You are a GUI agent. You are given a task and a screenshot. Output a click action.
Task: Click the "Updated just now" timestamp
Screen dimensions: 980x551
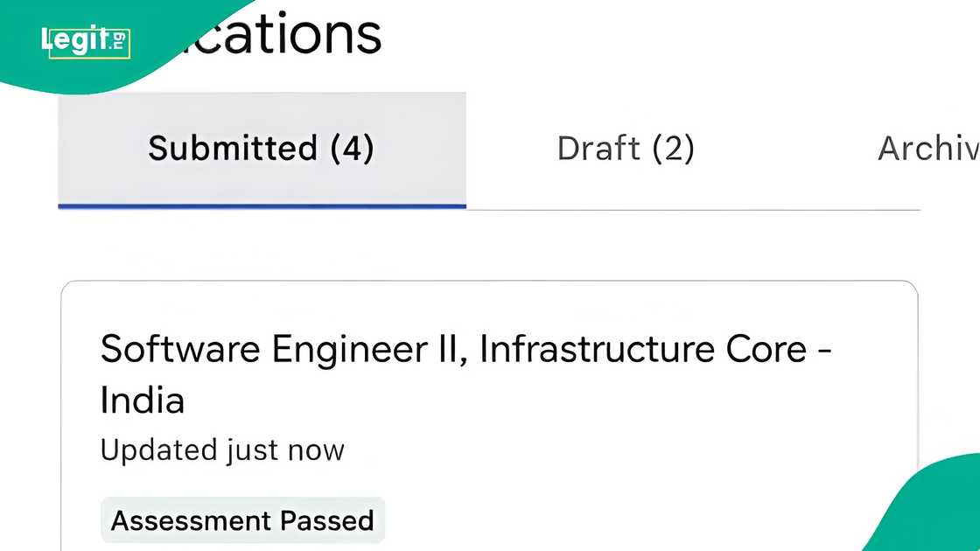coord(222,450)
